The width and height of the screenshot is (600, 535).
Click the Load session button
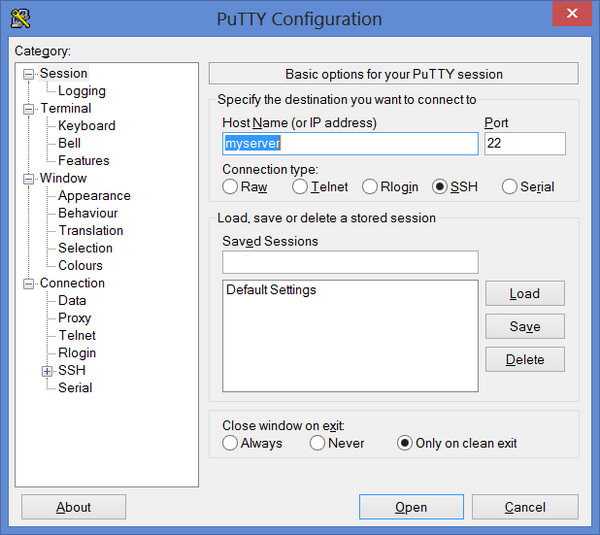click(x=524, y=294)
